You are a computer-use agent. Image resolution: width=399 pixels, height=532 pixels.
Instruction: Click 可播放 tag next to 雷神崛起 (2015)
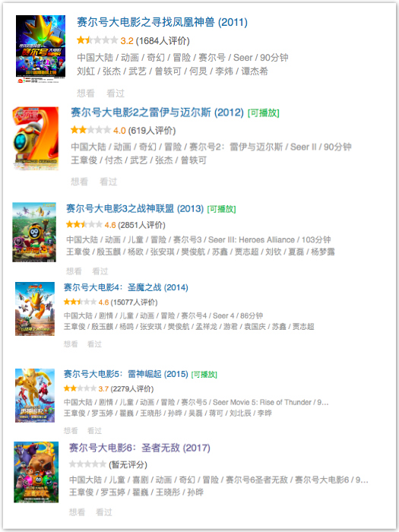[204, 374]
